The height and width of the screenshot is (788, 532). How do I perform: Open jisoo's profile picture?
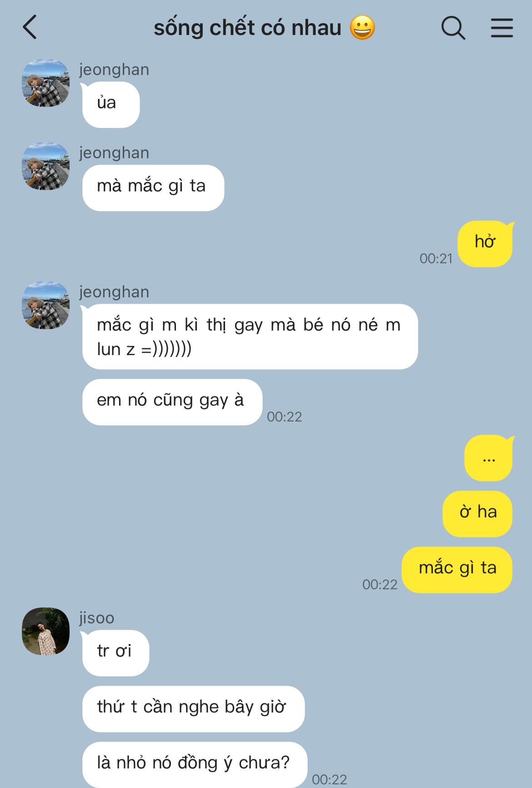tap(45, 631)
